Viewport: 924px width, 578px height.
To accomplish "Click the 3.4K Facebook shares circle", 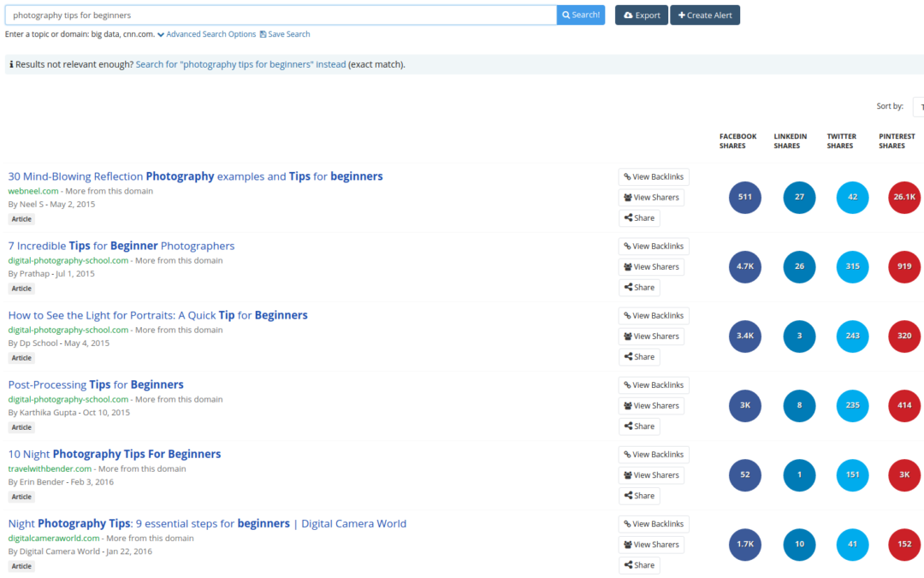I will click(745, 337).
